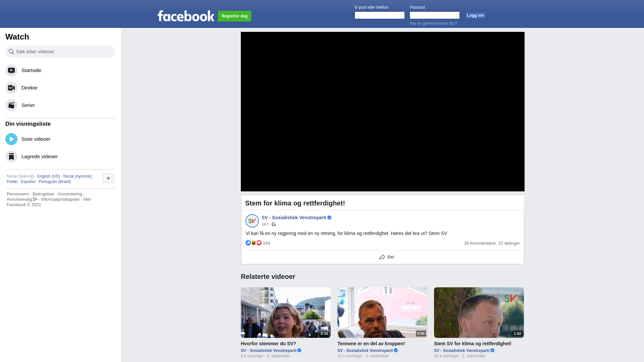Click the Facebook logo

pyautogui.click(x=186, y=16)
